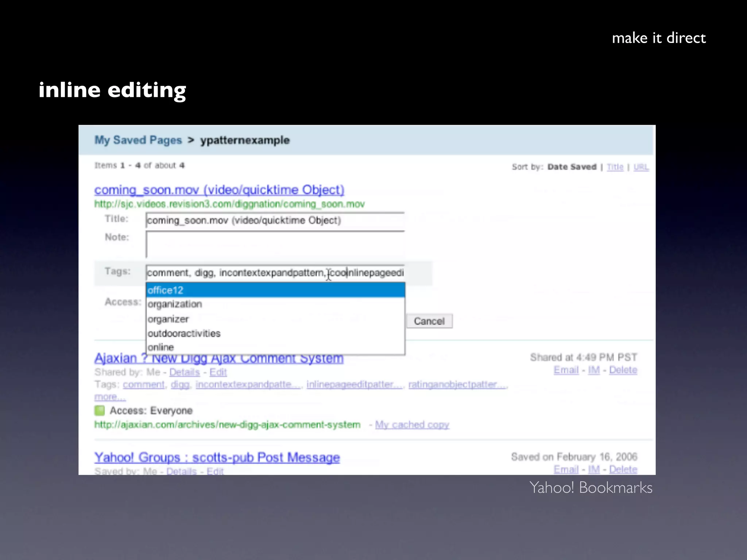Click the green Access: Everyone icon

point(99,411)
